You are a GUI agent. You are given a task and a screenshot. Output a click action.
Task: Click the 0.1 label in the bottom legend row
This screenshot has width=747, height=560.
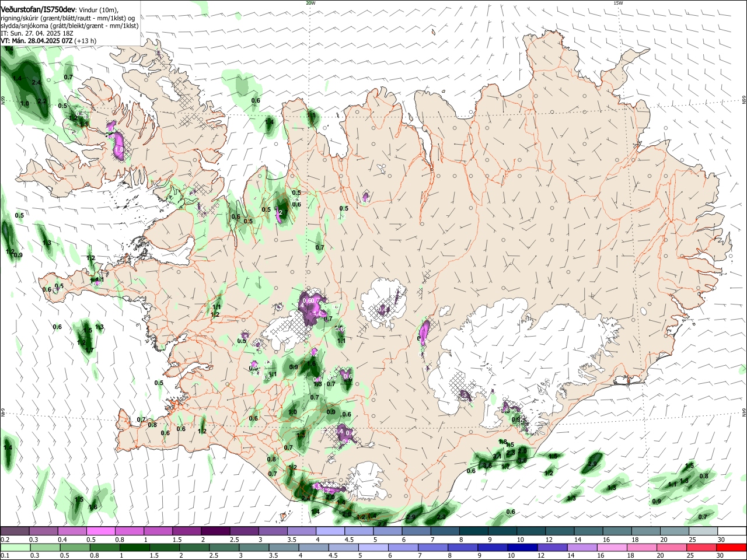tap(5, 555)
